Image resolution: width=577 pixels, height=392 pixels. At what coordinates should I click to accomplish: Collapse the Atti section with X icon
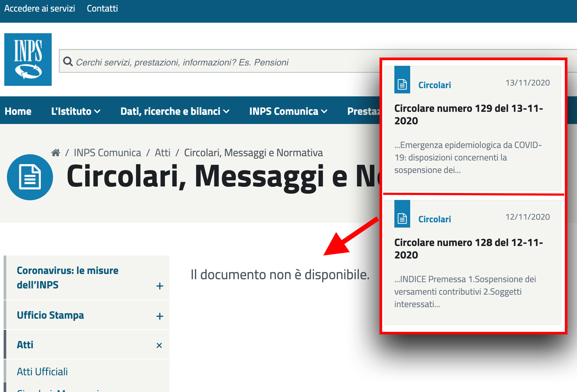click(x=159, y=345)
